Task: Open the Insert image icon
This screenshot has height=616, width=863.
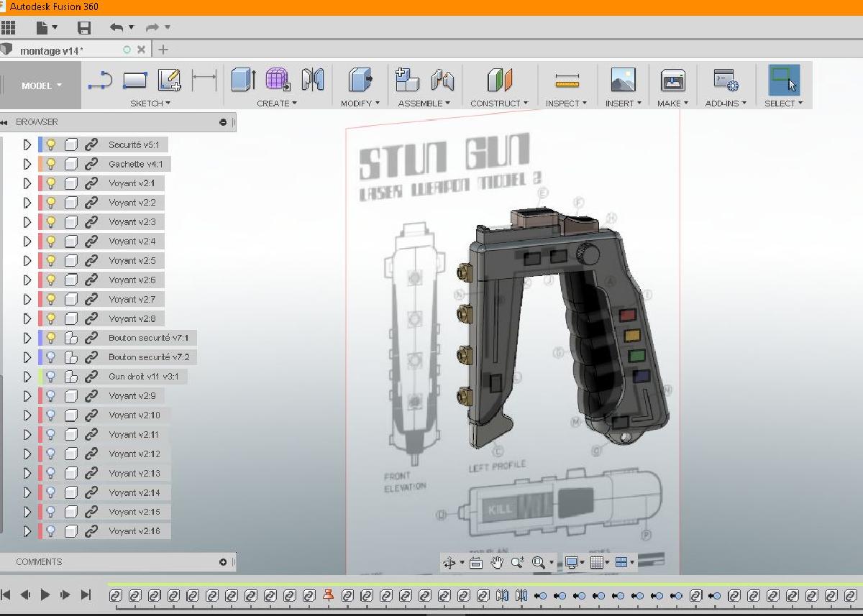Action: tap(623, 80)
